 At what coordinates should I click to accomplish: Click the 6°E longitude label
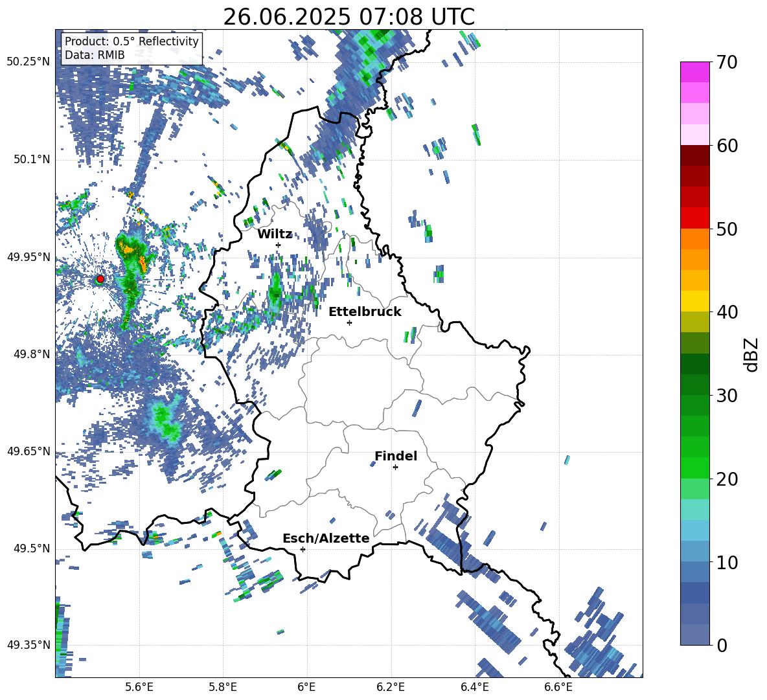click(306, 687)
